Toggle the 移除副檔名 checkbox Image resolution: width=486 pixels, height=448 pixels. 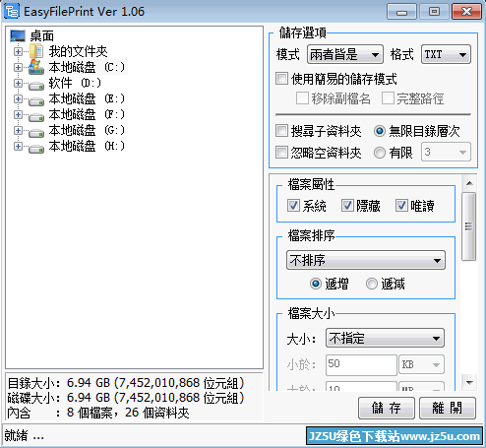coord(302,98)
